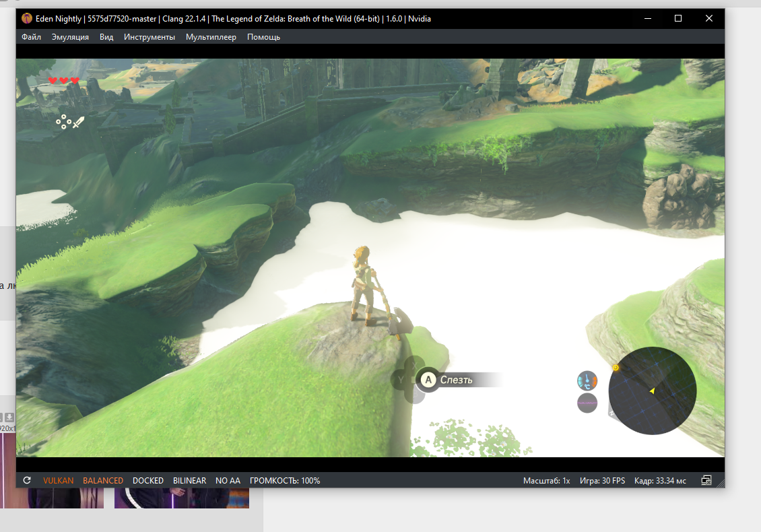
Task: Open the Эмуляция menu
Action: pos(70,37)
